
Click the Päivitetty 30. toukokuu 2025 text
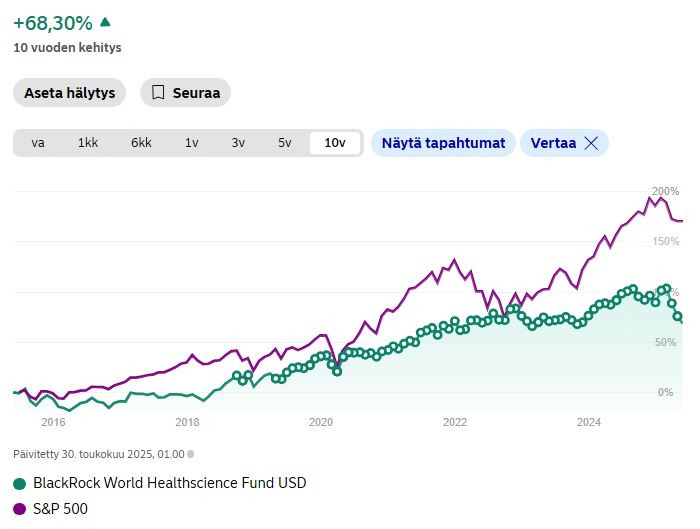pos(99,454)
